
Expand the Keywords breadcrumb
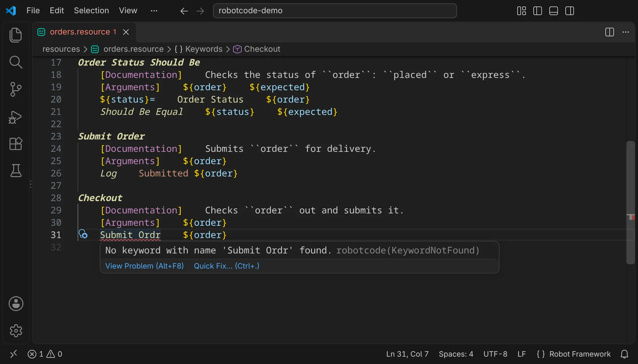pyautogui.click(x=198, y=49)
